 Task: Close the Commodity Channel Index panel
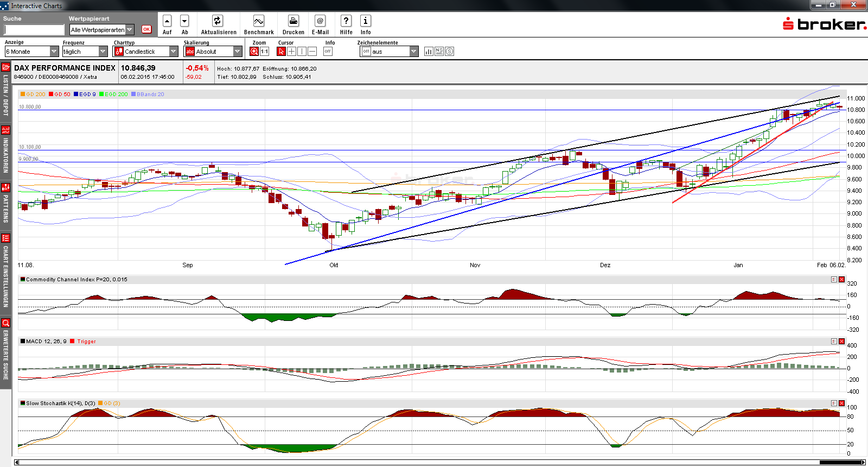coord(842,280)
